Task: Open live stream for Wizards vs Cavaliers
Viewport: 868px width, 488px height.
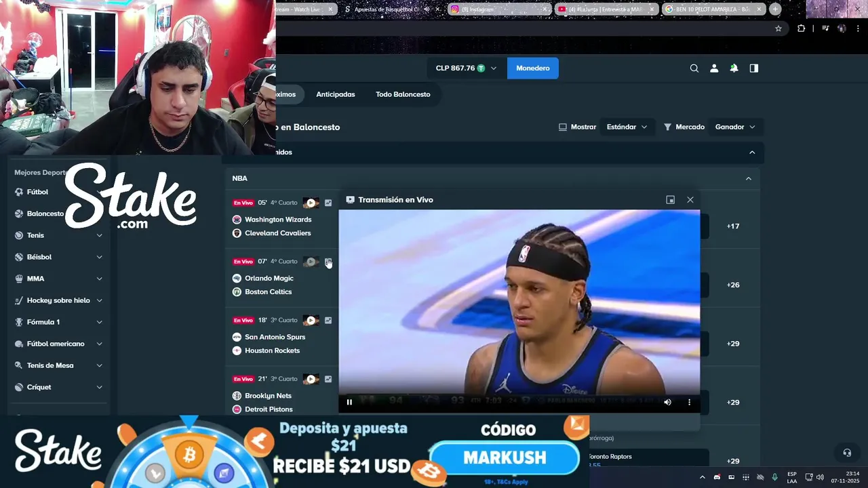Action: (x=311, y=203)
